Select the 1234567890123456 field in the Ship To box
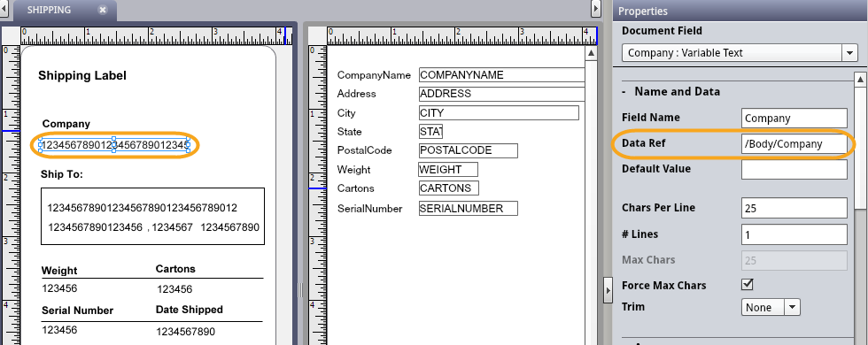This screenshot has width=868, height=345. pos(96,227)
